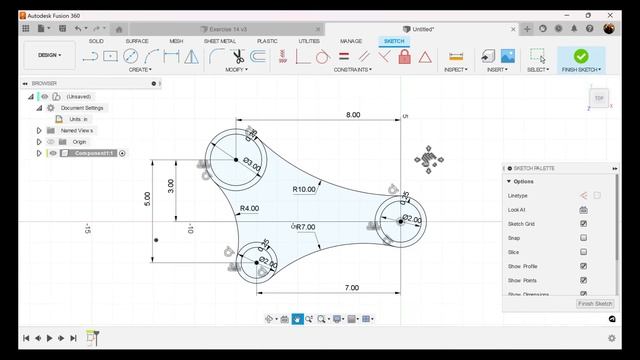Open the data panel grid icon

tap(26, 29)
